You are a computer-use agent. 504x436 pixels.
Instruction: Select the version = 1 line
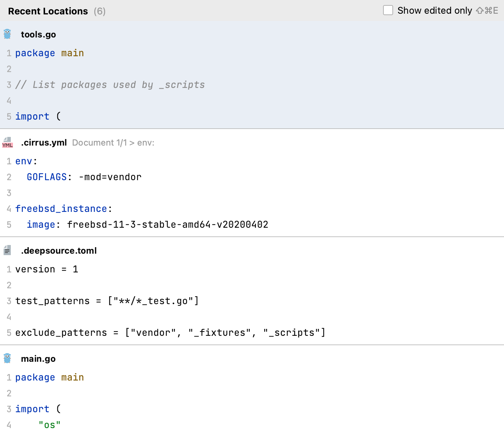coord(47,270)
